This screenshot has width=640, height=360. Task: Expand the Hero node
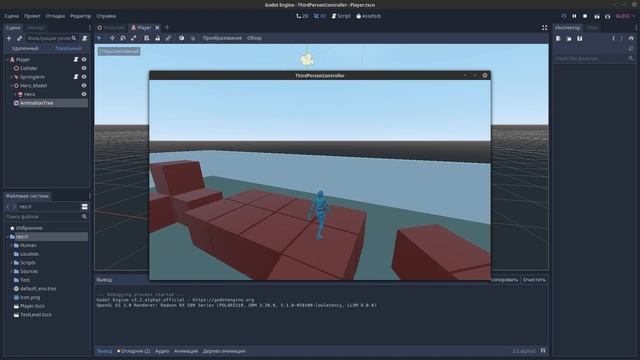(16, 94)
